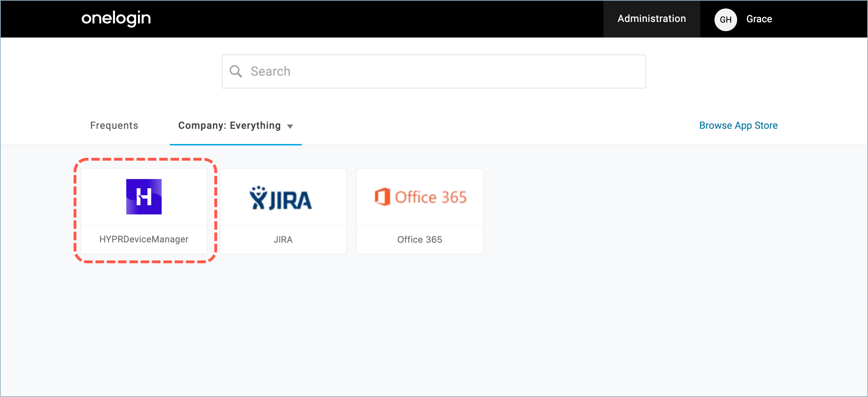Click the JIRA label under the tile
Viewport: 868px width, 397px height.
click(283, 240)
